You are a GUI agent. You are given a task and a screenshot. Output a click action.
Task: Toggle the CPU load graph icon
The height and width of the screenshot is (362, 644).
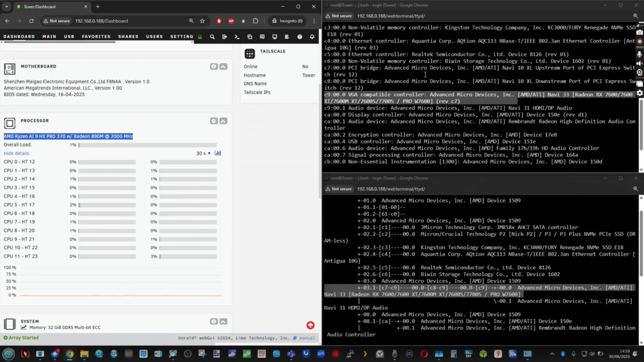[x=218, y=153]
